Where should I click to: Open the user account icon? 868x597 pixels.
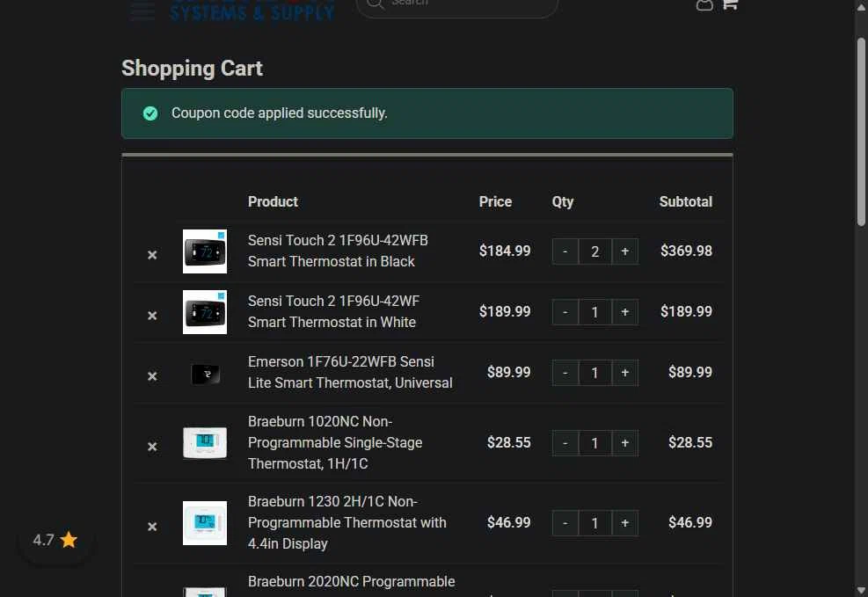pos(704,5)
